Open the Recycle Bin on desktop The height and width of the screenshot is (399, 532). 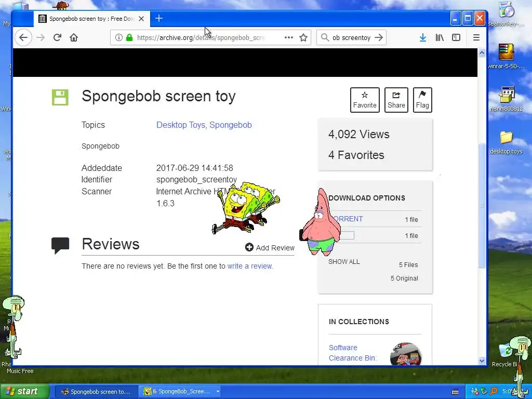[506, 355]
